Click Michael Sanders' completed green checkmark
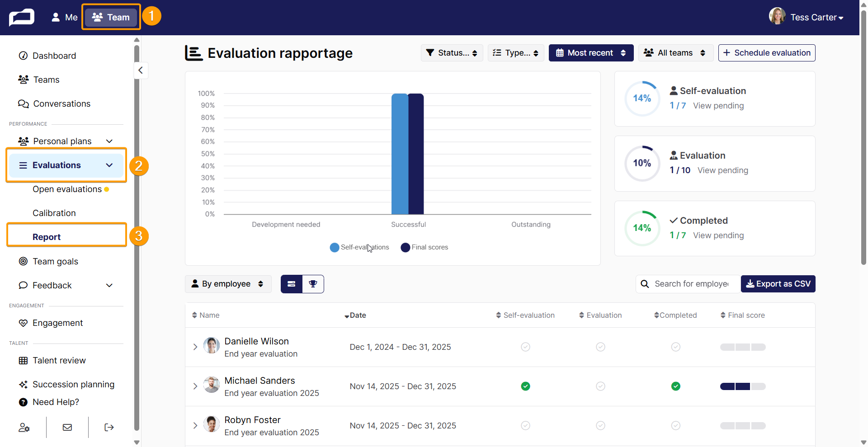Screen dimensions: 868x447 (x=675, y=386)
